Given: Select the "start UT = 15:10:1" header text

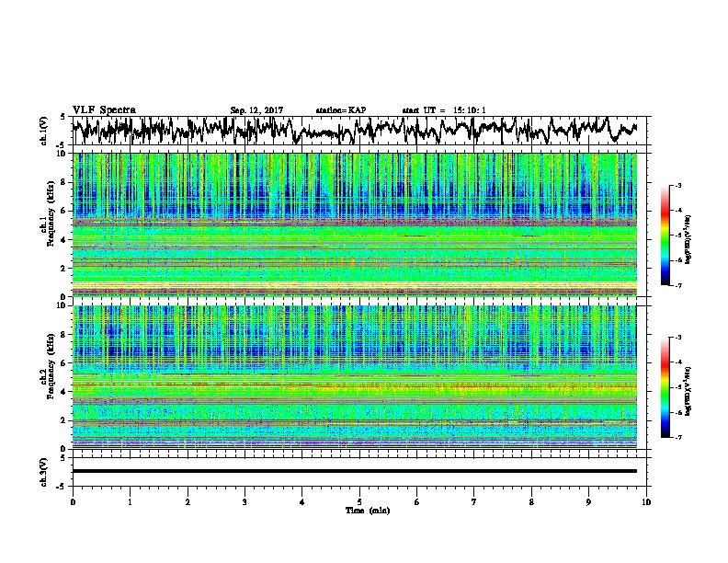Looking at the screenshot, I should 444,110.
